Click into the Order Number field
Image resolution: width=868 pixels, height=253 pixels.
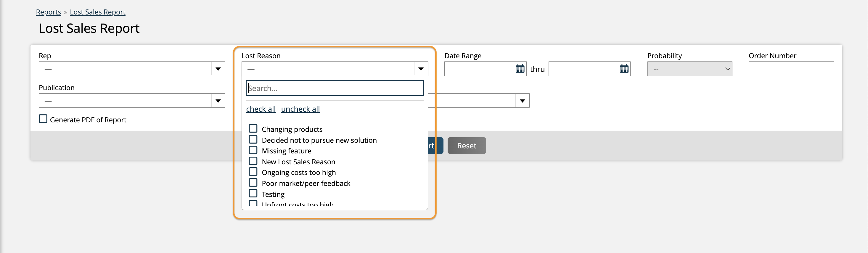coord(791,69)
